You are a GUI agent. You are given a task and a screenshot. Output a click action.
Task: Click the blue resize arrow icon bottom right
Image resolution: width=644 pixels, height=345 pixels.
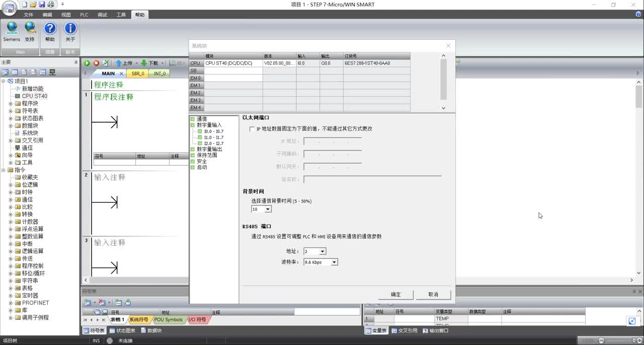[632, 321]
